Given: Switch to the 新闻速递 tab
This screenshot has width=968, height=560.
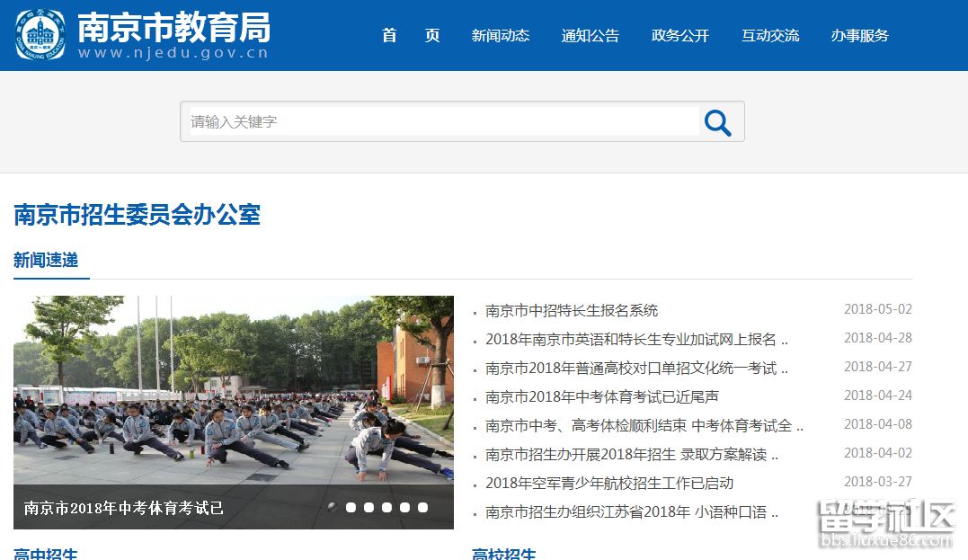Looking at the screenshot, I should (44, 261).
